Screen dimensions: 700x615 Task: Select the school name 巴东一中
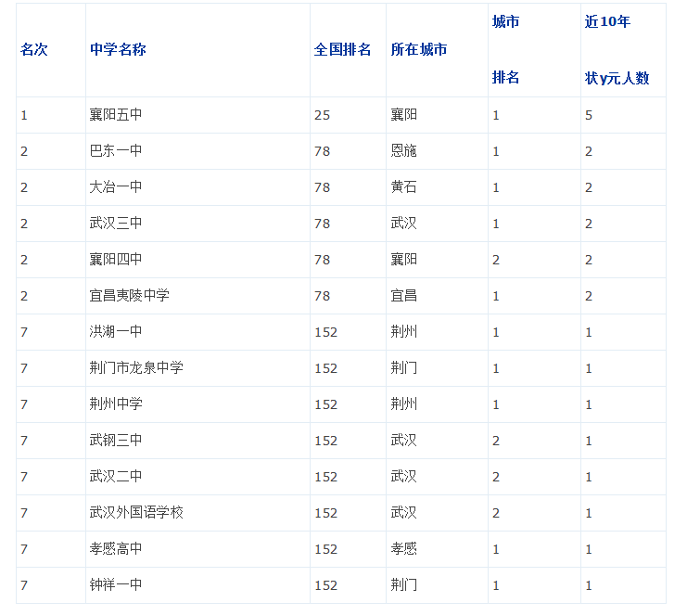pos(116,151)
